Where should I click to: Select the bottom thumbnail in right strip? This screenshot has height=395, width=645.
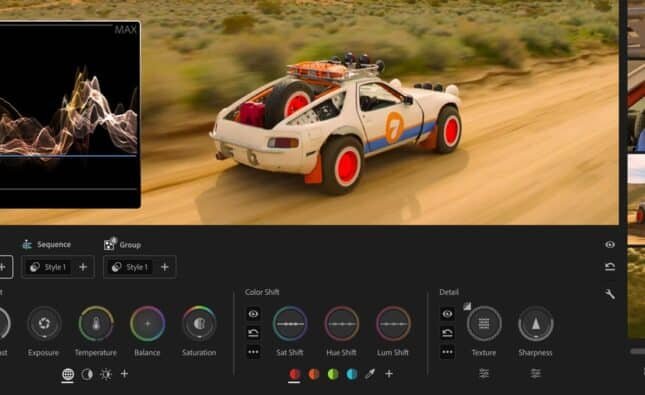(x=636, y=292)
